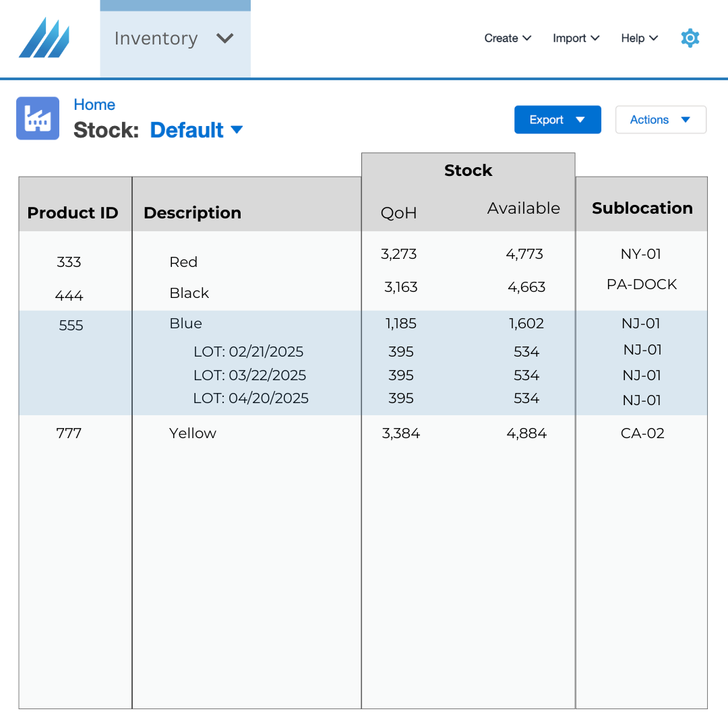
Task: Click the Export button
Action: 557,120
